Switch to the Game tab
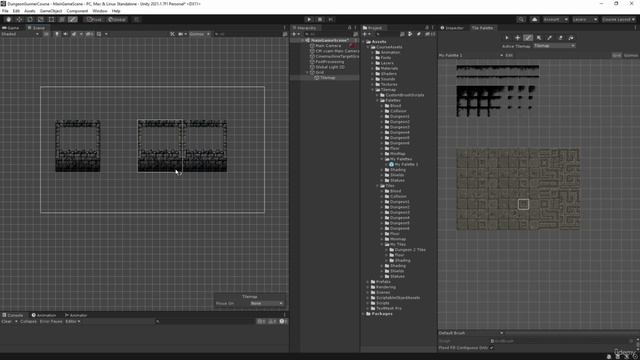640x360 pixels. coord(11,28)
